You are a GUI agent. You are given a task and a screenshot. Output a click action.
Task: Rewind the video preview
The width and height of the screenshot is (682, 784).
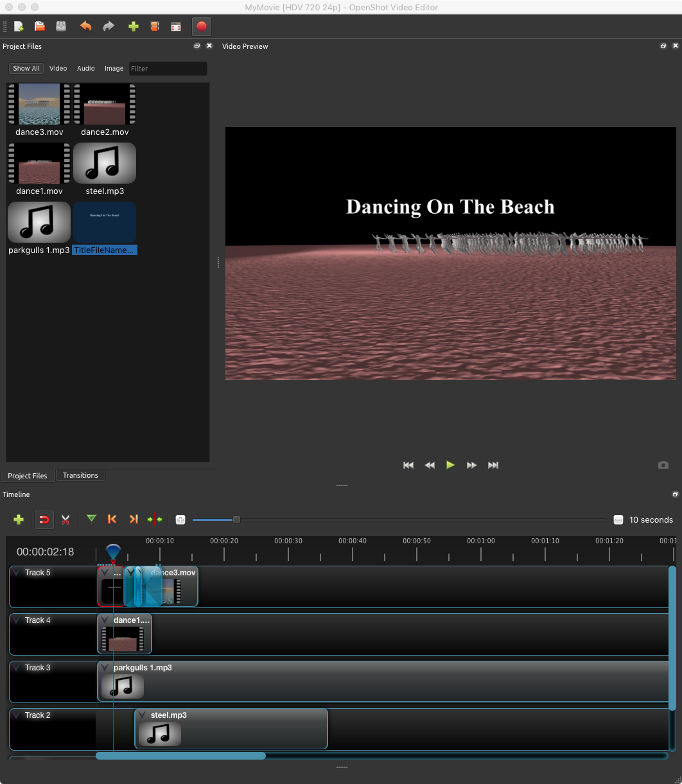coord(430,465)
